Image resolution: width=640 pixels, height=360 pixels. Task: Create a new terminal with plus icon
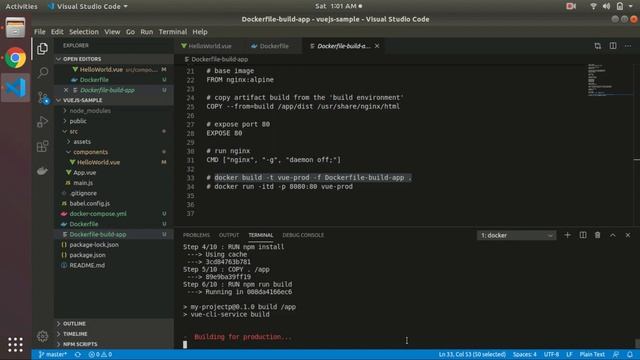pos(567,235)
